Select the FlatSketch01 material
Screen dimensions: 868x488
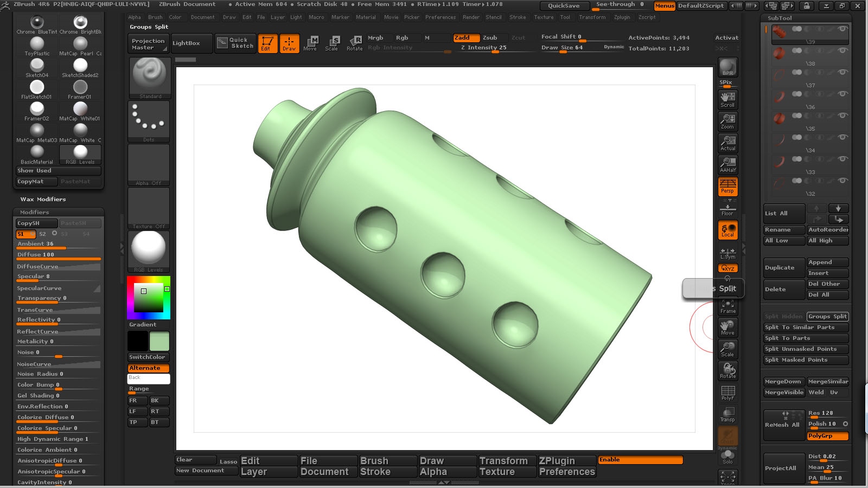pyautogui.click(x=37, y=90)
